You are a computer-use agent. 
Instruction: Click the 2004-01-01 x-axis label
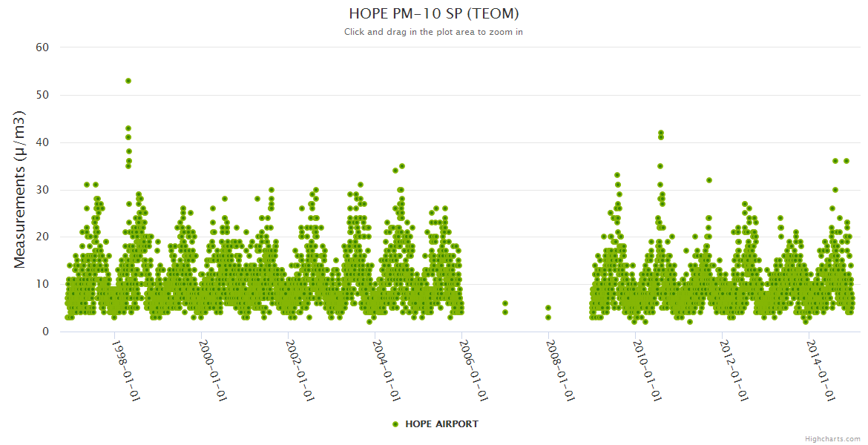click(387, 370)
